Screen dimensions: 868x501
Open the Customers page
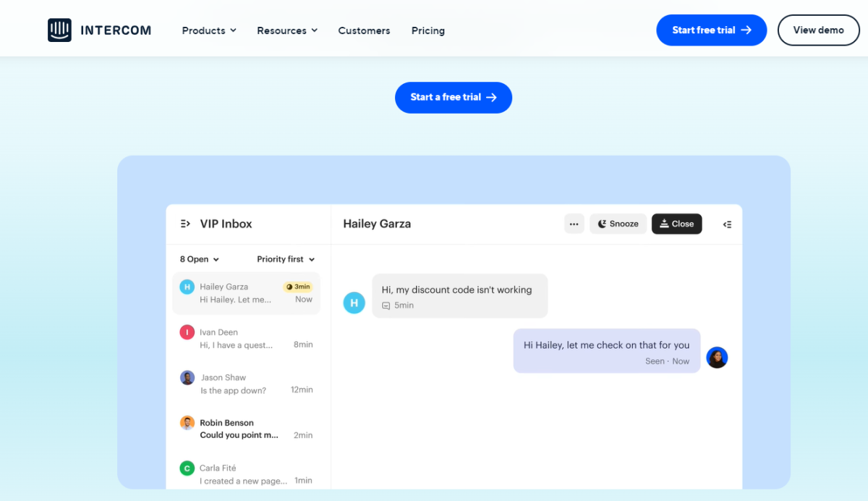click(x=364, y=30)
